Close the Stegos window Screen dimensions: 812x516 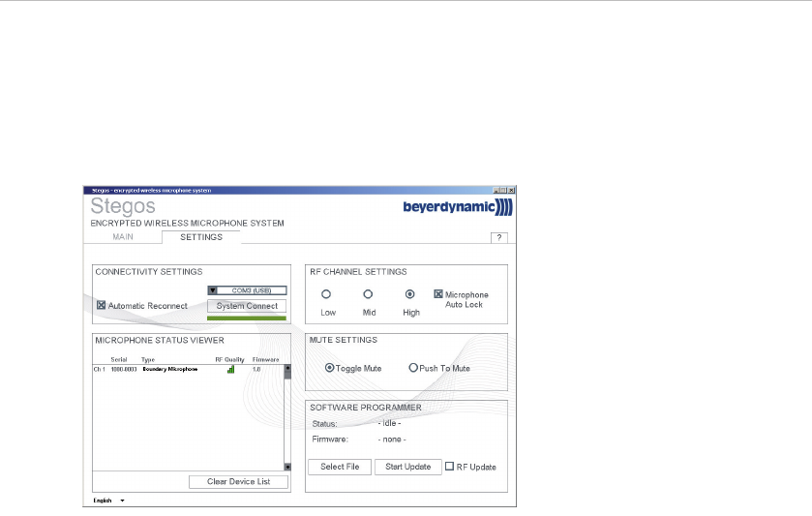click(x=511, y=190)
